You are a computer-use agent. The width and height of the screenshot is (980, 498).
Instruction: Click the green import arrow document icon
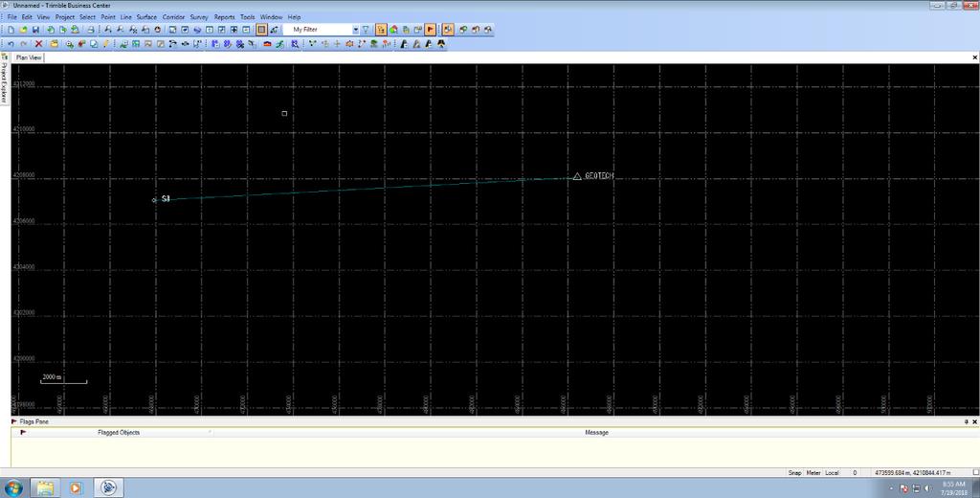tap(51, 30)
